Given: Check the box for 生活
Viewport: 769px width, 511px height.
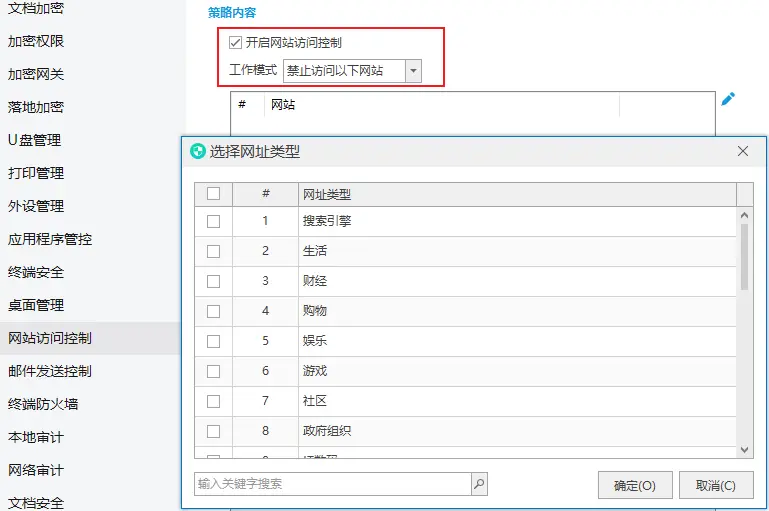Looking at the screenshot, I should pyautogui.click(x=213, y=252).
